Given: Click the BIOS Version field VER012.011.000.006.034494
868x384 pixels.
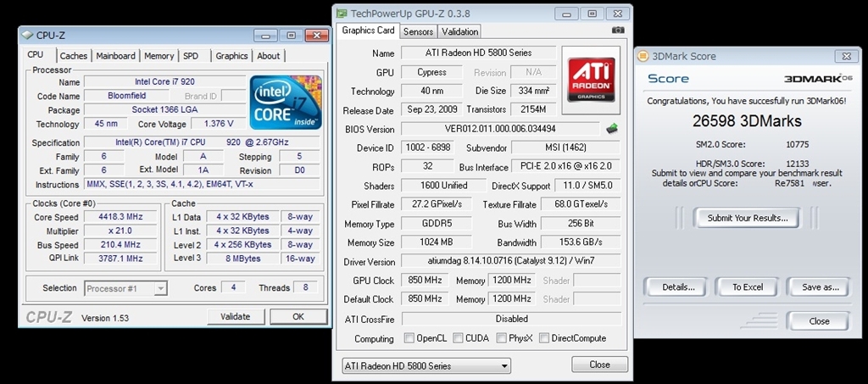Looking at the screenshot, I should [500, 129].
